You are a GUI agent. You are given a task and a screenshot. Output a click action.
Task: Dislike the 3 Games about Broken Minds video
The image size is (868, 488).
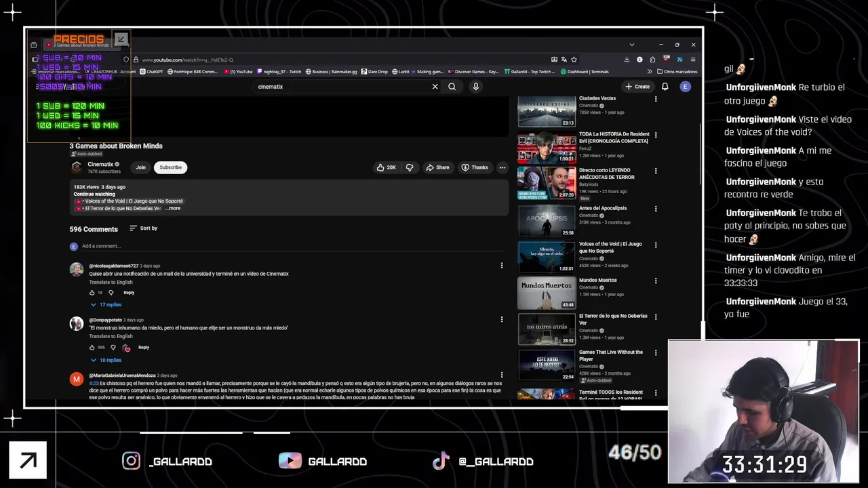(x=410, y=167)
